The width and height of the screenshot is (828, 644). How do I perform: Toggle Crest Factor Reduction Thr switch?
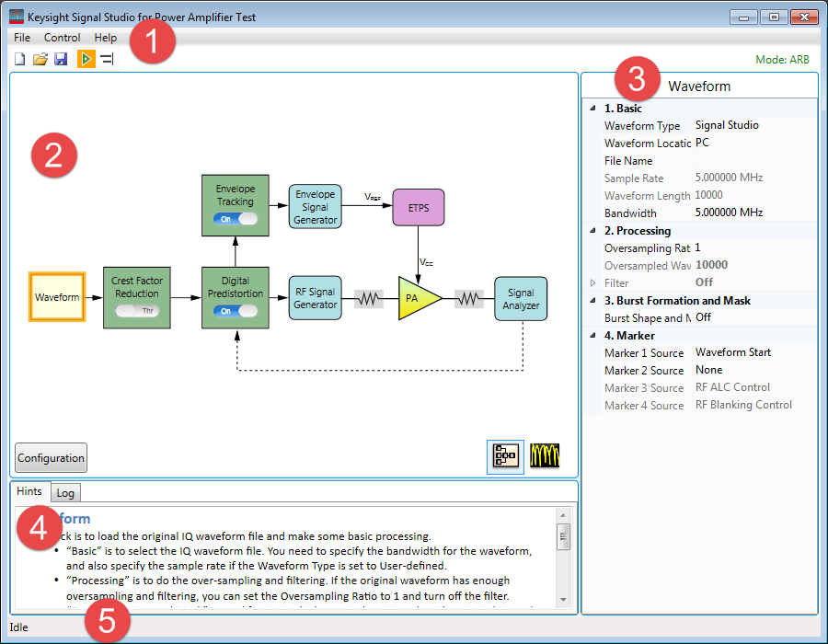click(x=137, y=311)
